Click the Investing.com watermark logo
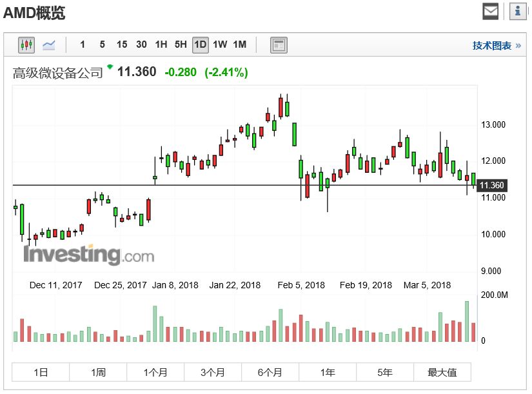The width and height of the screenshot is (532, 394). 89,255
